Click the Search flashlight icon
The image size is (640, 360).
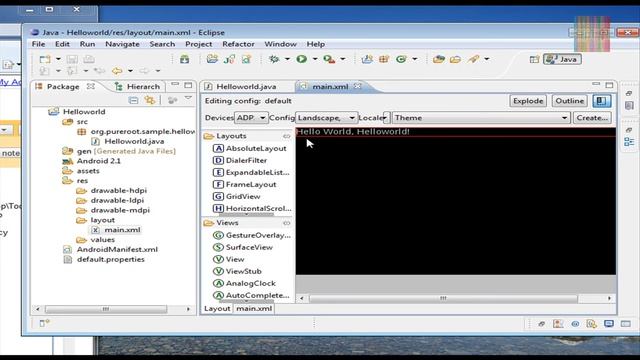click(x=473, y=59)
